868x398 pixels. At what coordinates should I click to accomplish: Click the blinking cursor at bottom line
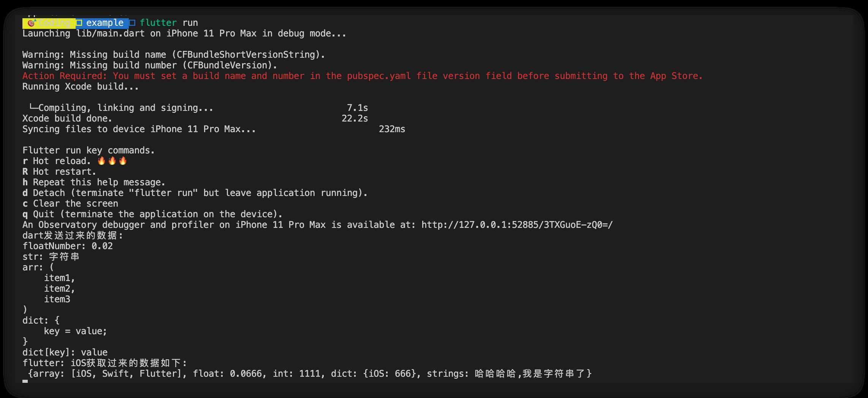[25, 381]
